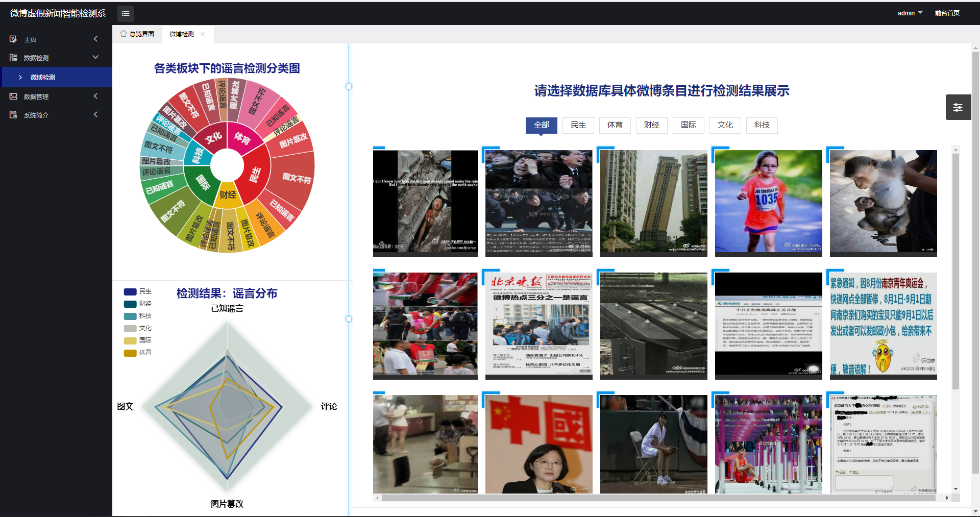Toggle 国际 legend in radar chart

coord(138,340)
